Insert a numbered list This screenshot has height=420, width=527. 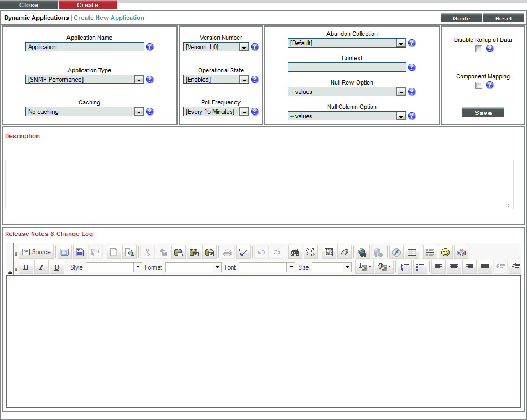click(x=405, y=267)
